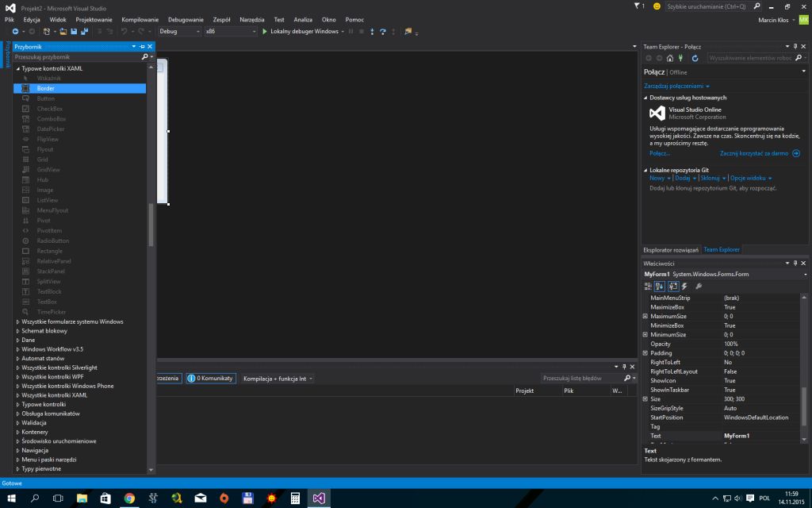Click the Save All toolbar icon
Screen dimensions: 812x508
coord(85,32)
